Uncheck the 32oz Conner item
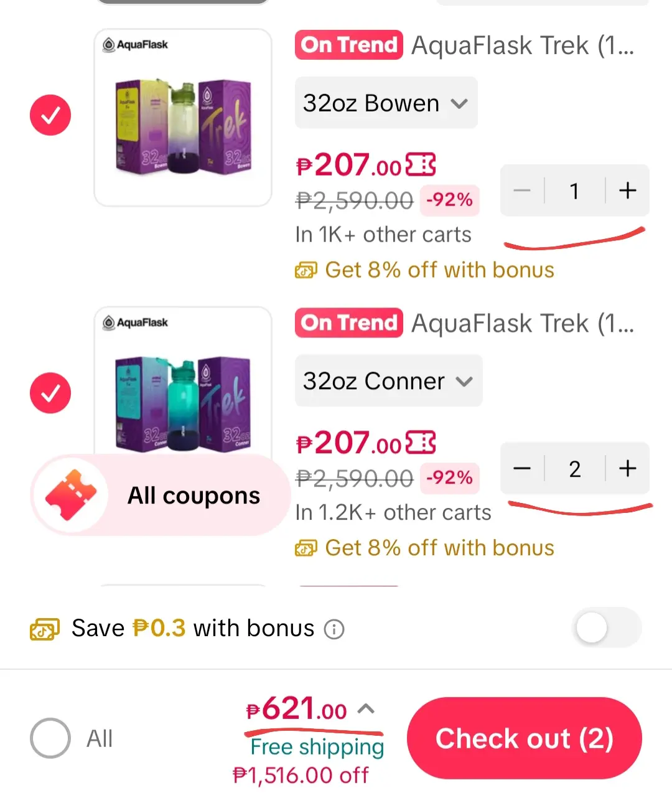This screenshot has width=672, height=803. 50,393
